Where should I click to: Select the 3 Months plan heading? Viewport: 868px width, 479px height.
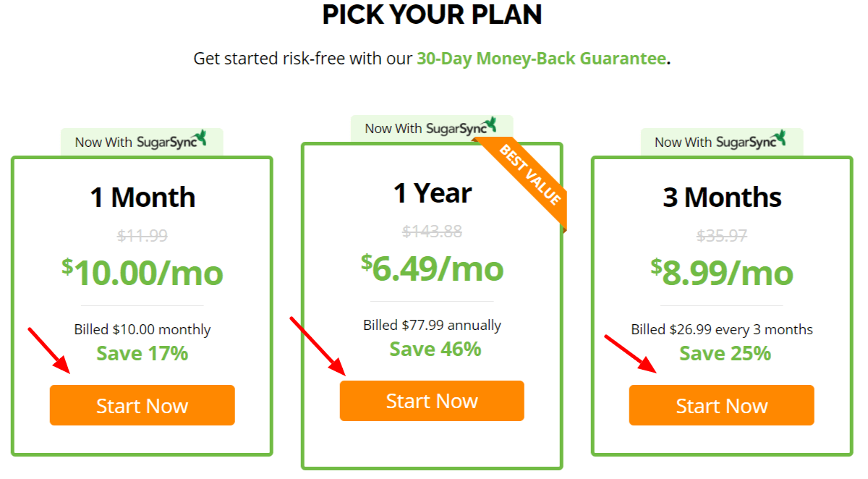point(722,197)
